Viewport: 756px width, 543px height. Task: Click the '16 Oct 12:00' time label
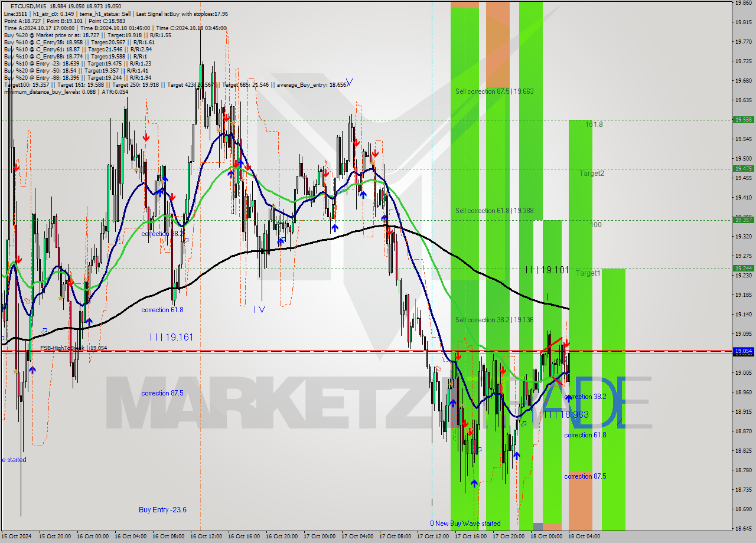point(206,537)
